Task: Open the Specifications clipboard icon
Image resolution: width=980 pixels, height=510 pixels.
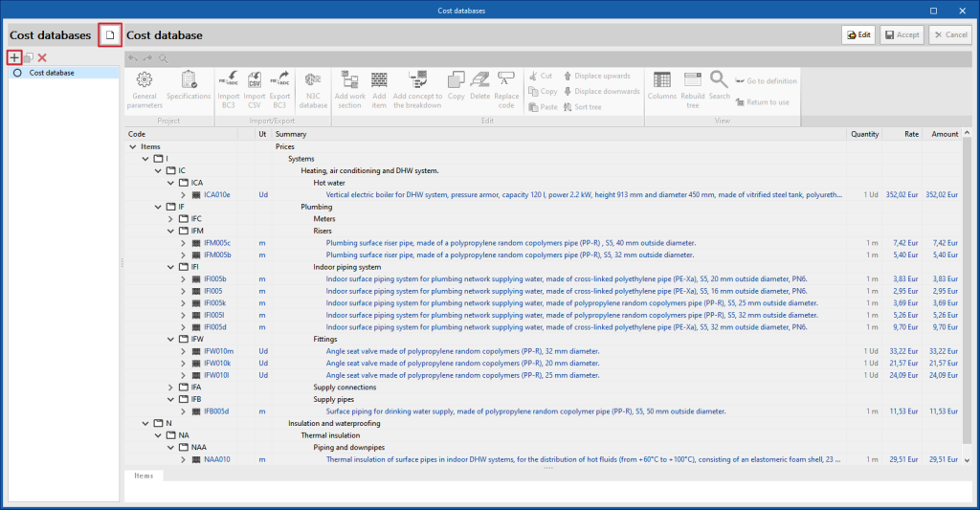Action: pos(189,81)
